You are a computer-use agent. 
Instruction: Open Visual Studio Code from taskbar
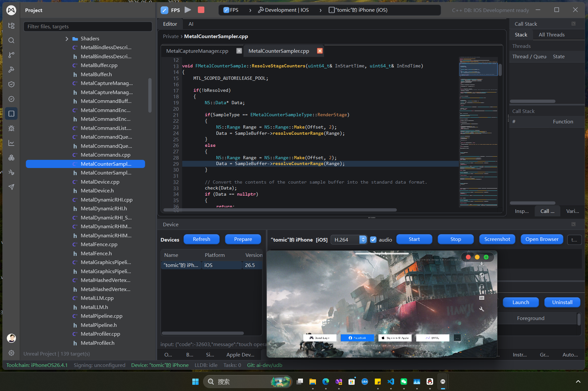click(391, 382)
